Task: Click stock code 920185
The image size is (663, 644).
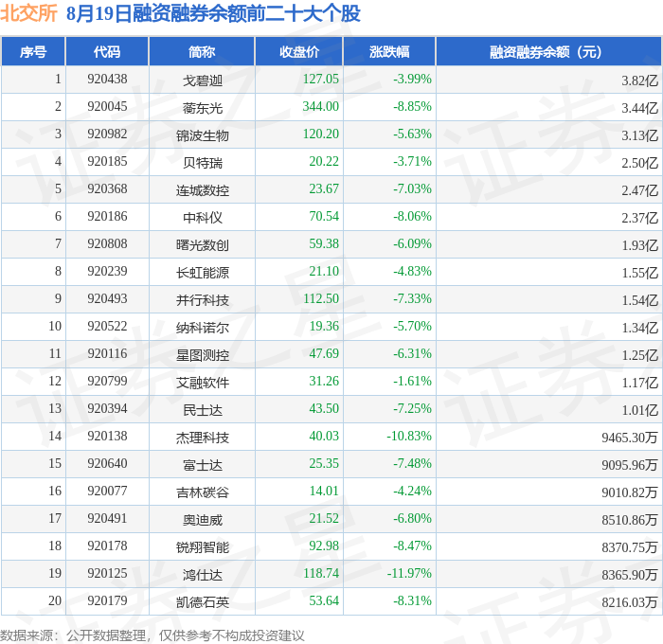Action: pos(107,162)
